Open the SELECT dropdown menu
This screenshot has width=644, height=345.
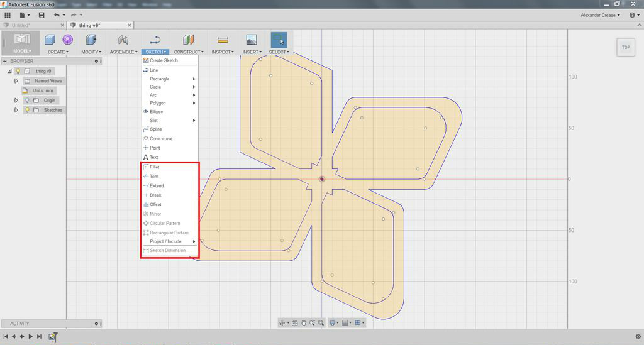[x=279, y=52]
